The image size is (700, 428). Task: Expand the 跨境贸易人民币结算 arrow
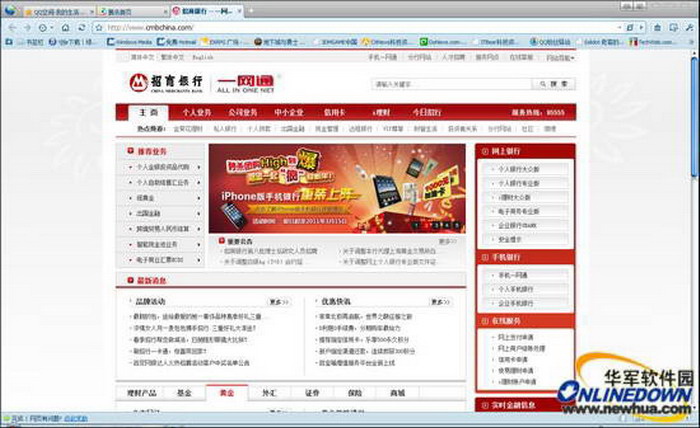tap(199, 229)
